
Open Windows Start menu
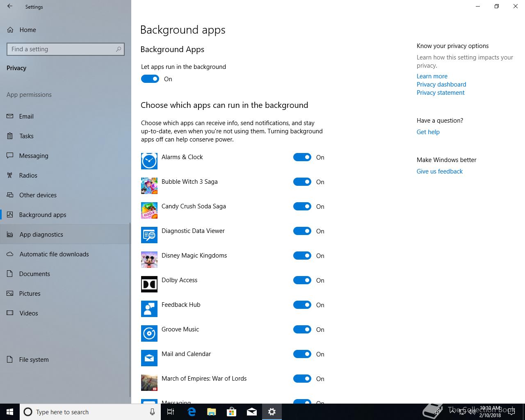[10, 412]
